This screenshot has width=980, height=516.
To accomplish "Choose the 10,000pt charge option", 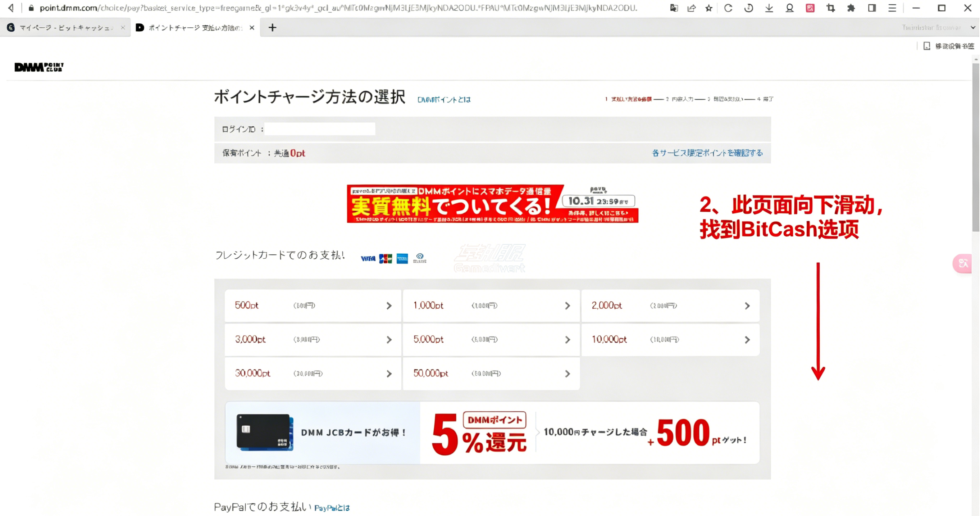I will (x=670, y=339).
